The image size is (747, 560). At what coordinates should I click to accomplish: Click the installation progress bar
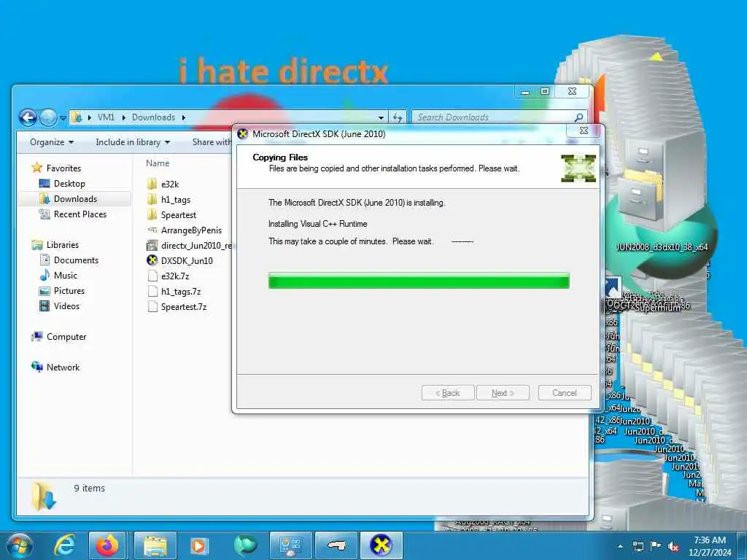pyautogui.click(x=419, y=281)
